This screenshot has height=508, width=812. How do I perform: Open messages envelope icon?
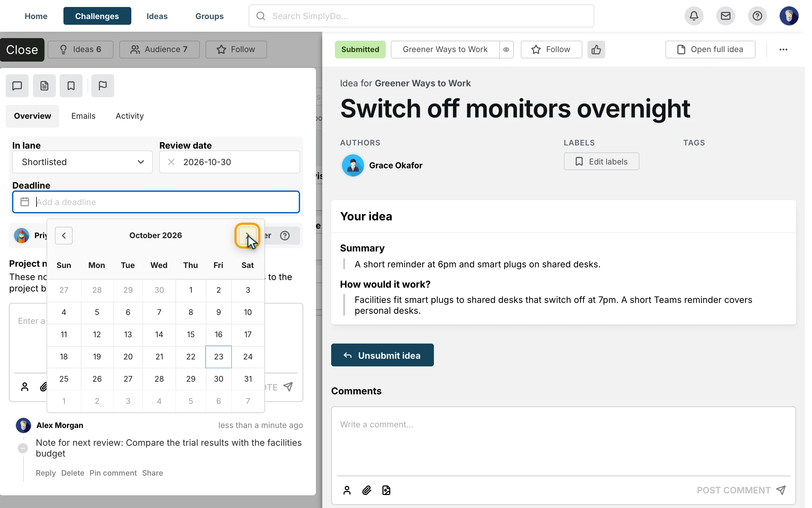point(725,16)
